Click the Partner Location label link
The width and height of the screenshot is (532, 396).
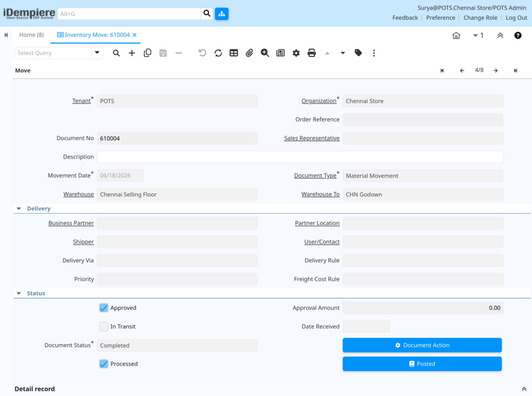pyautogui.click(x=317, y=223)
